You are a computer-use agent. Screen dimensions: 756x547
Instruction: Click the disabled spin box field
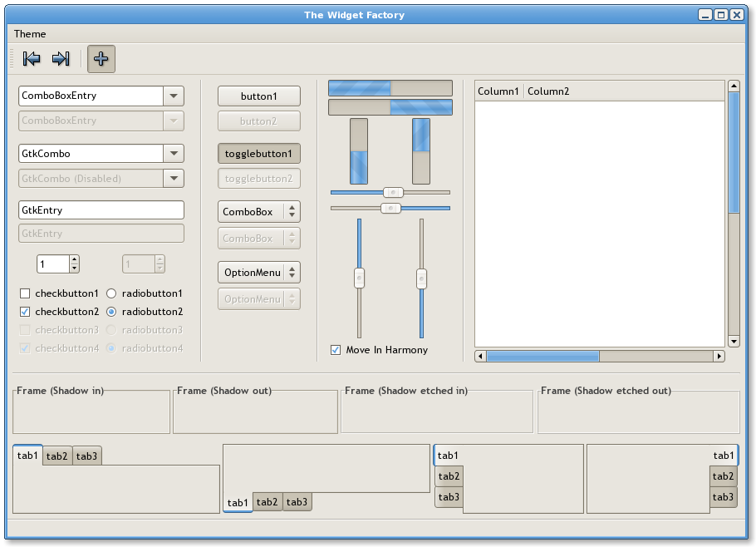pyautogui.click(x=139, y=264)
